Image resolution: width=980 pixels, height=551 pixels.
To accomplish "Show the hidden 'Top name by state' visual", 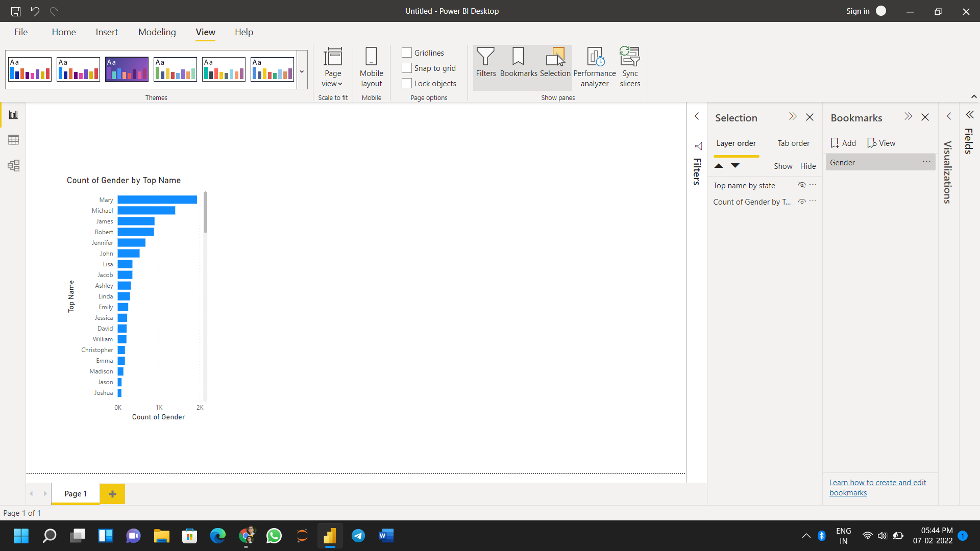I will click(801, 185).
